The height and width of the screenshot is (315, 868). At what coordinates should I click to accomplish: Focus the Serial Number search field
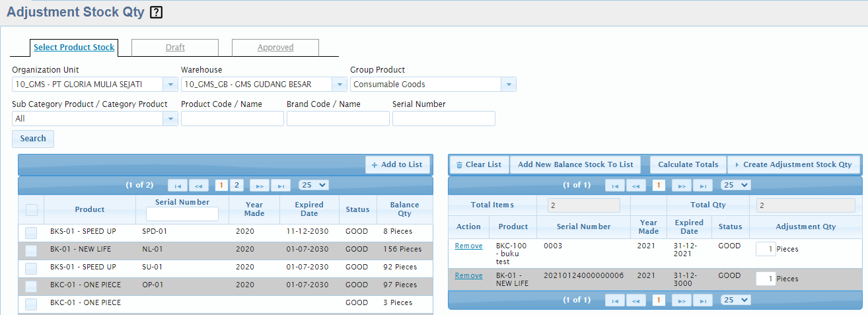(x=444, y=118)
